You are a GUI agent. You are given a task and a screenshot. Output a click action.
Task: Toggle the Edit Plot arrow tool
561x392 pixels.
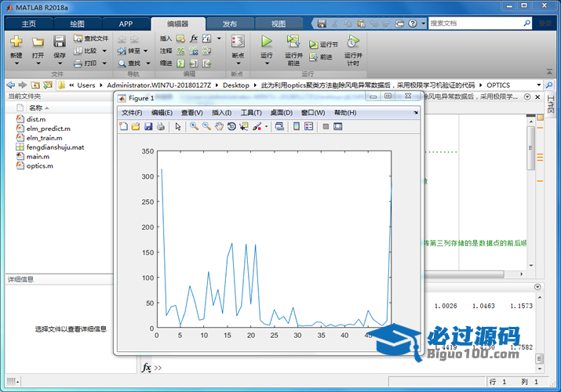click(178, 126)
